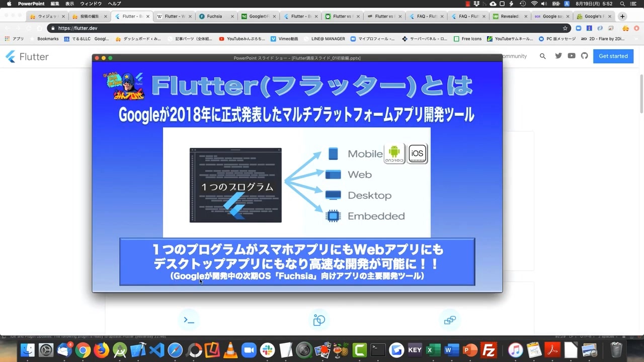Launch VLC media player from the dock
Viewport: 644px width, 362px height.
(230, 349)
